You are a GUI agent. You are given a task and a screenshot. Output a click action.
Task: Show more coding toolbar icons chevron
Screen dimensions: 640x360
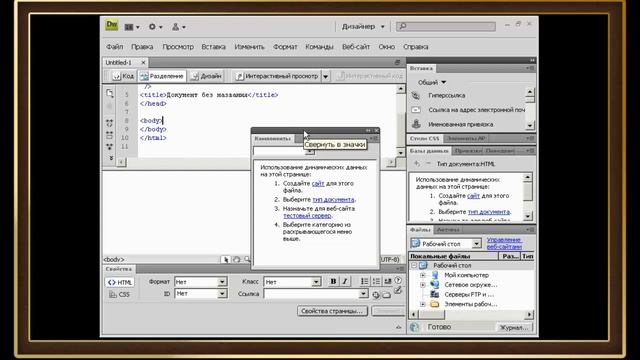pyautogui.click(x=111, y=158)
